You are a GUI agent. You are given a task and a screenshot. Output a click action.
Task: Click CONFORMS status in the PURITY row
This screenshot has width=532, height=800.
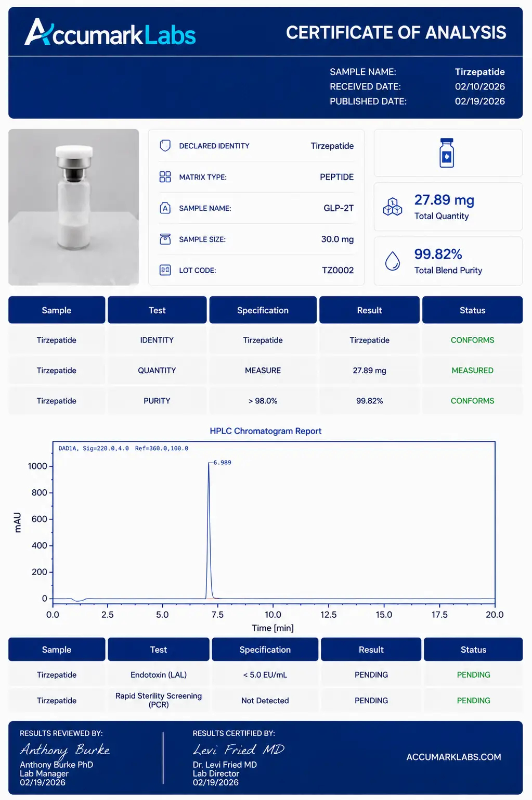472,401
